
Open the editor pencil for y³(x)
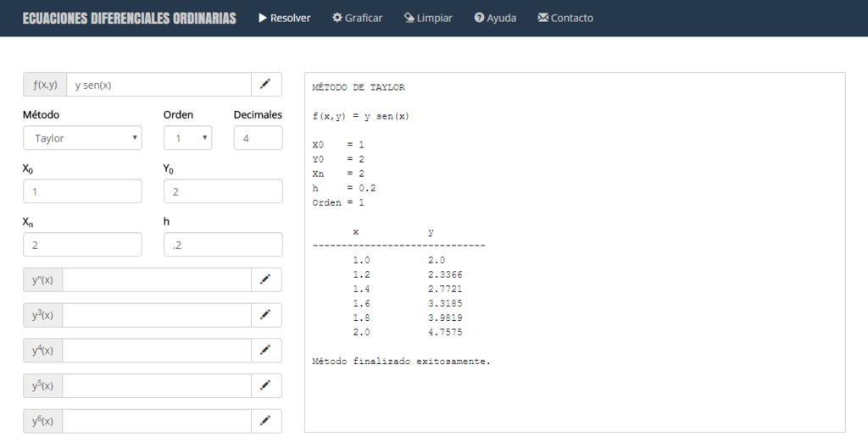pos(266,315)
